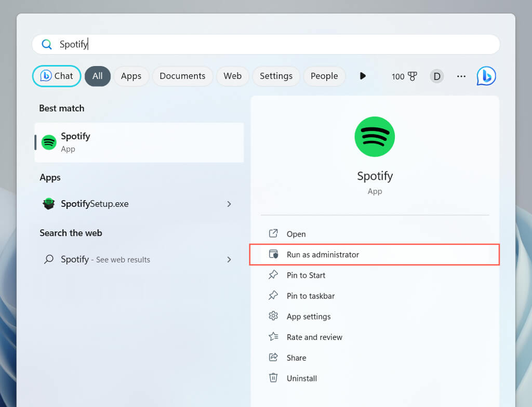Click the Run as administrator shield icon
This screenshot has height=407, width=532.
(273, 254)
